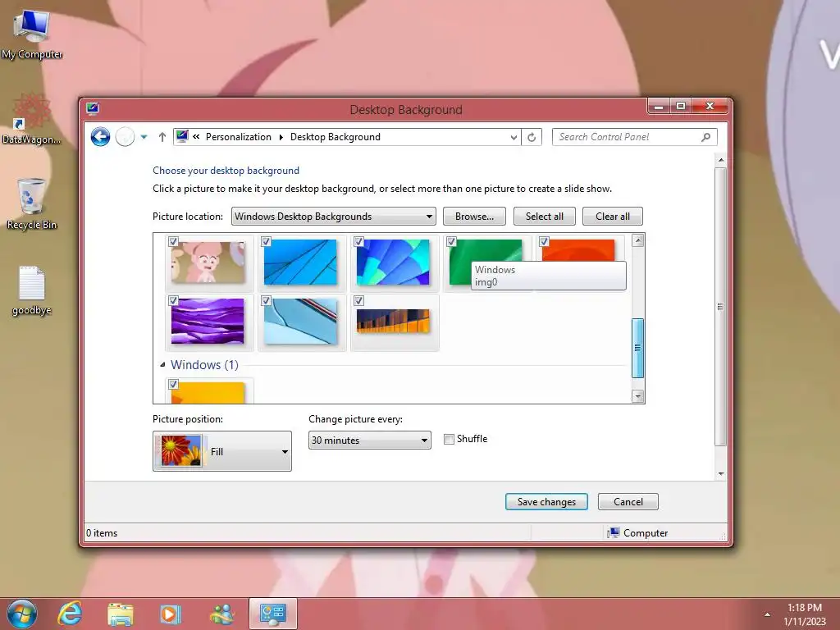Uncheck the yellow Windows wallpaper checkbox
Viewport: 840px width, 630px height.
pyautogui.click(x=173, y=384)
